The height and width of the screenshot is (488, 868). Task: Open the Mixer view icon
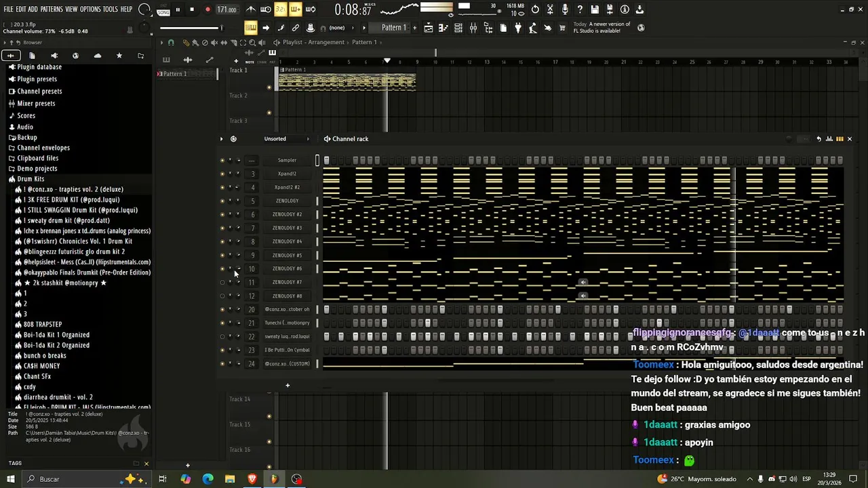(x=473, y=28)
